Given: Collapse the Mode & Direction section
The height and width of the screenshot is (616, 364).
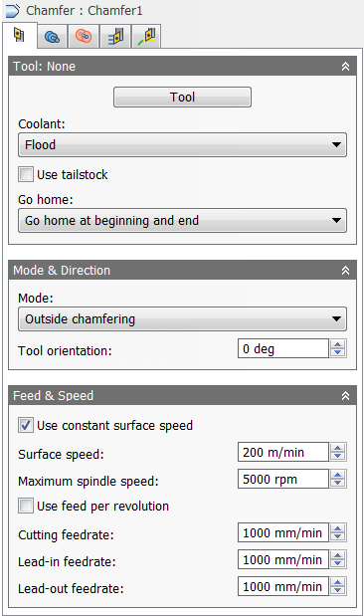Looking at the screenshot, I should (345, 271).
